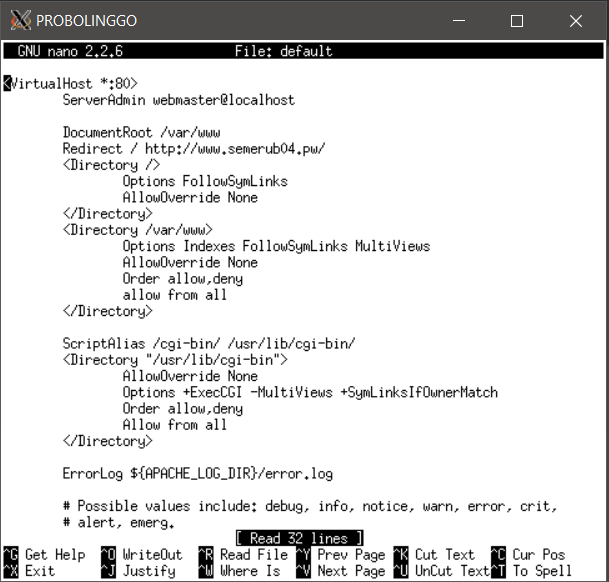609x582 pixels.
Task: Click the ^C Cur Pos shortcut
Action: [x=528, y=554]
